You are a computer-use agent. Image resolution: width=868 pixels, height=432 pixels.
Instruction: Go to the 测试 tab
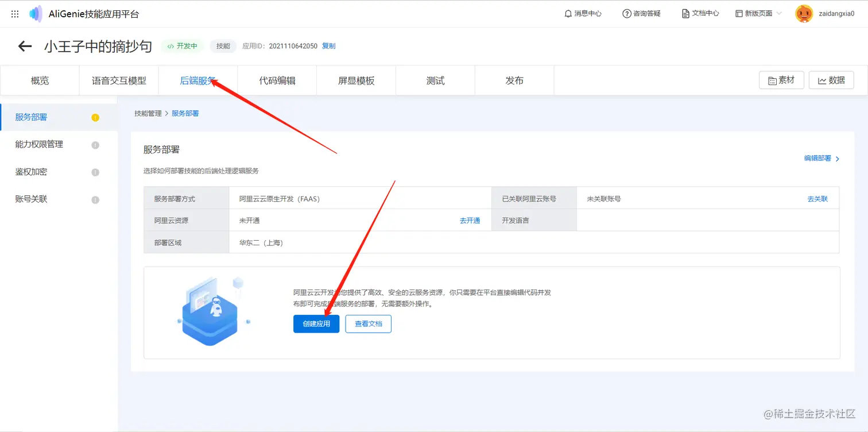[436, 80]
